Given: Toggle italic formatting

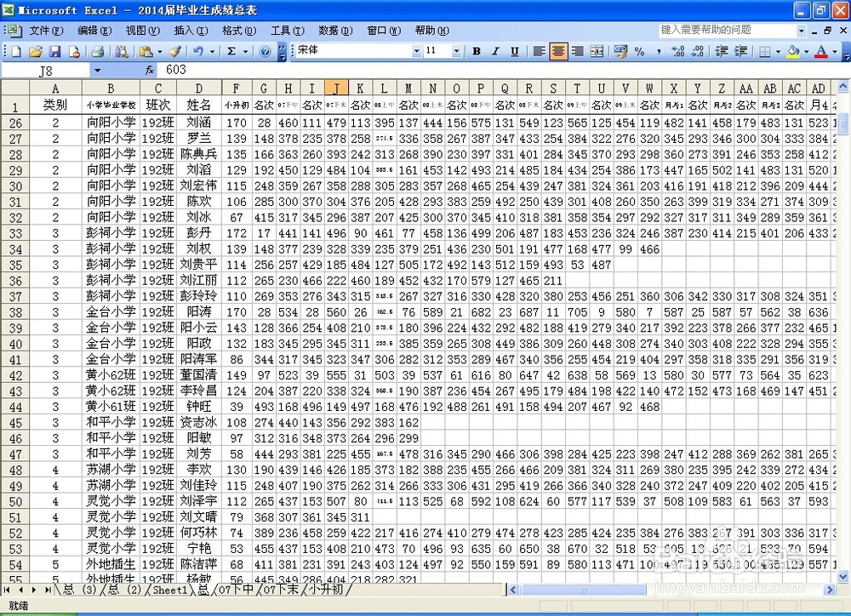Looking at the screenshot, I should (x=494, y=51).
